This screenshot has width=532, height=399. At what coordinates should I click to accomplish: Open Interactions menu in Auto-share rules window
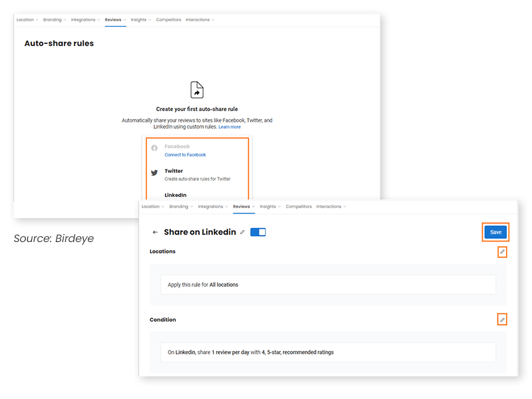[200, 20]
